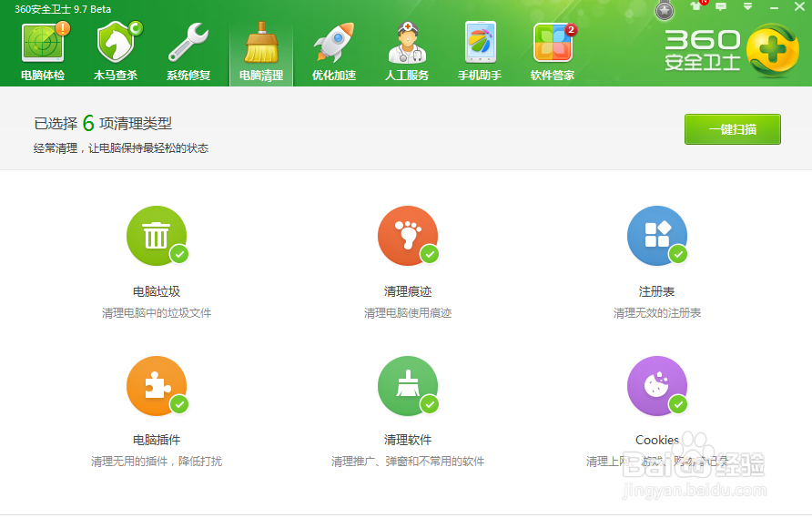
Task: Open 手机助手 phone icon
Action: pos(480,43)
